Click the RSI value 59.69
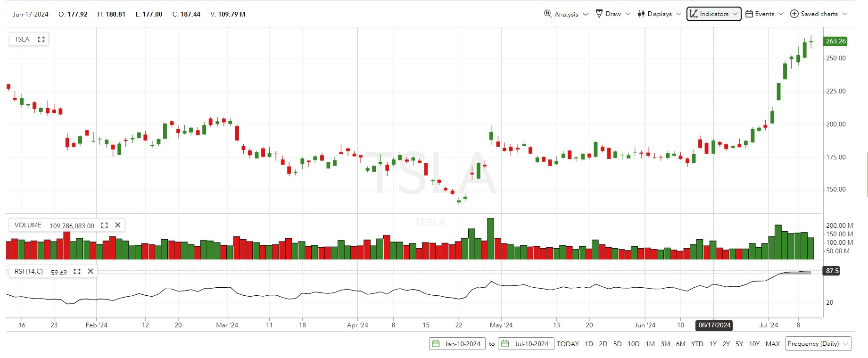This screenshot has height=358, width=868. tap(59, 272)
